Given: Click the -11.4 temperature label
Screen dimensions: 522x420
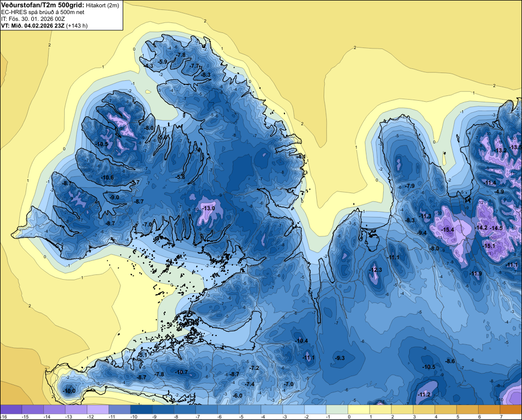Looking at the screenshot, I should click(x=490, y=183).
